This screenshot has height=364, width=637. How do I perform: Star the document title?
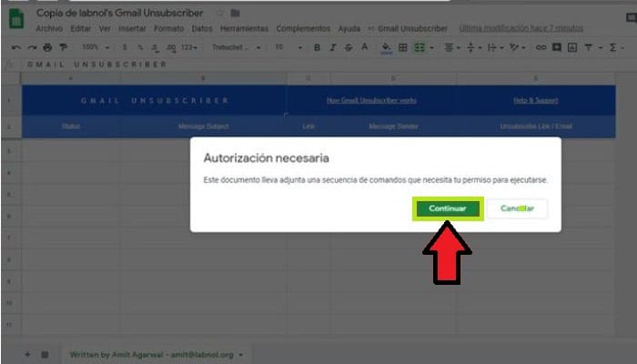point(220,13)
